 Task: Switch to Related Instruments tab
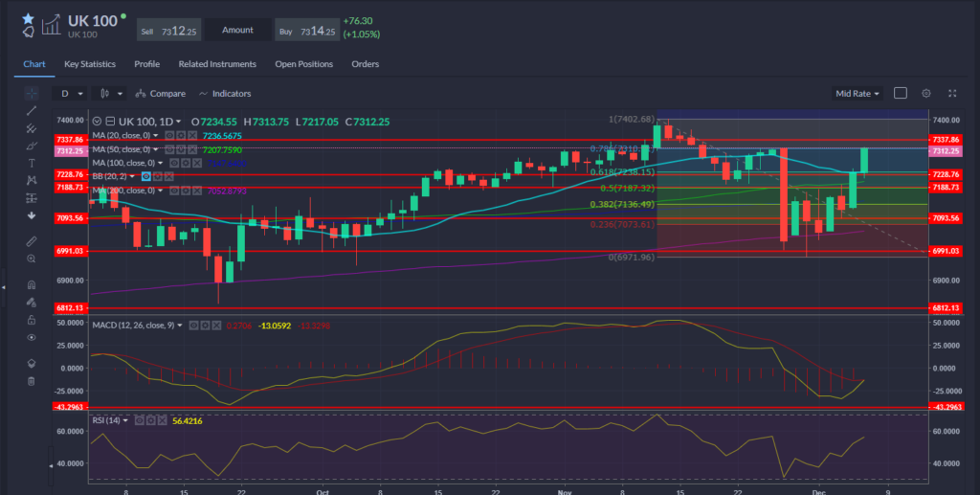[x=217, y=64]
